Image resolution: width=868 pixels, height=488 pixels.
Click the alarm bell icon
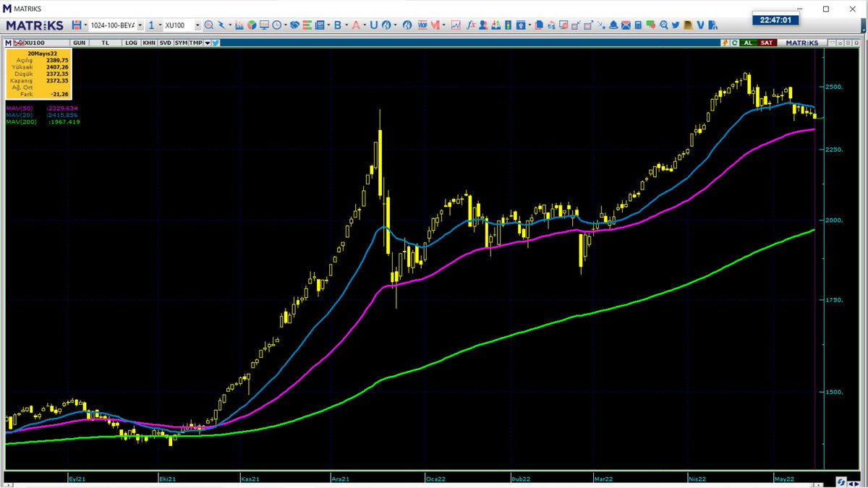pos(613,25)
